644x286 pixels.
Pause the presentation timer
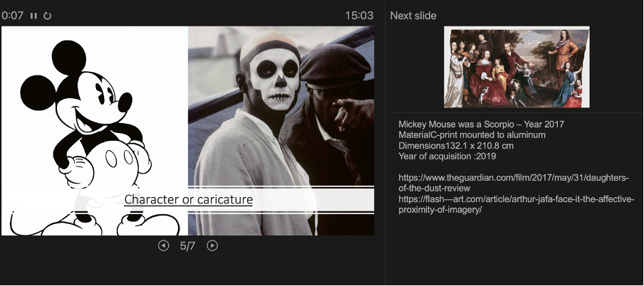tap(33, 16)
